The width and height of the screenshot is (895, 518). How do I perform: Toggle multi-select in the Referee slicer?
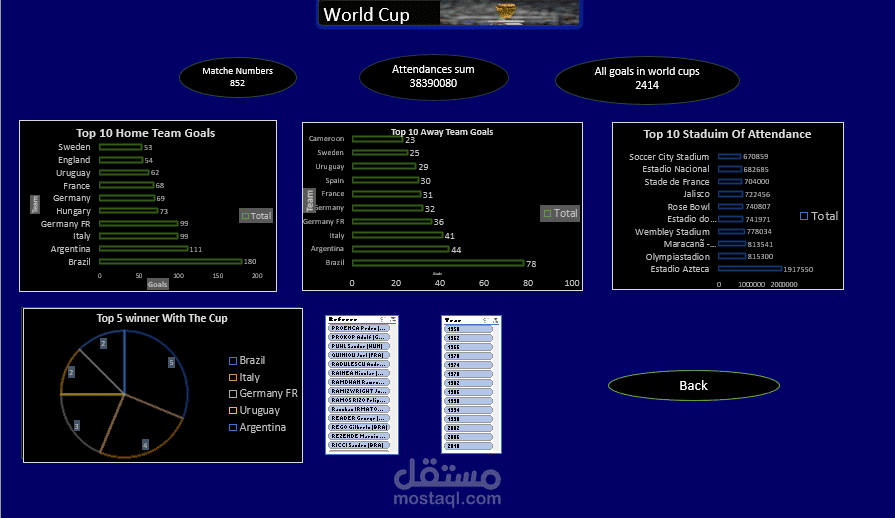click(382, 319)
